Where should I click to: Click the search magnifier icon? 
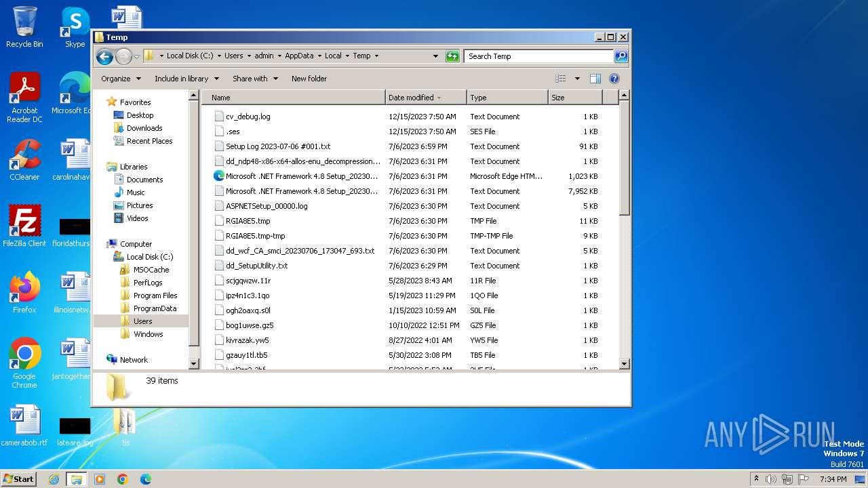[x=621, y=56]
